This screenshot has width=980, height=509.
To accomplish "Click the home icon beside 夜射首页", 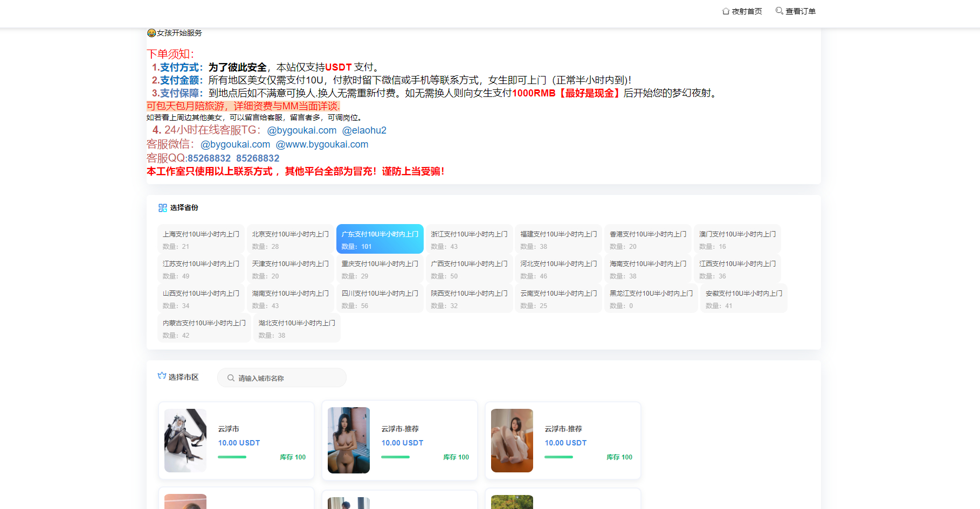I will pyautogui.click(x=726, y=11).
